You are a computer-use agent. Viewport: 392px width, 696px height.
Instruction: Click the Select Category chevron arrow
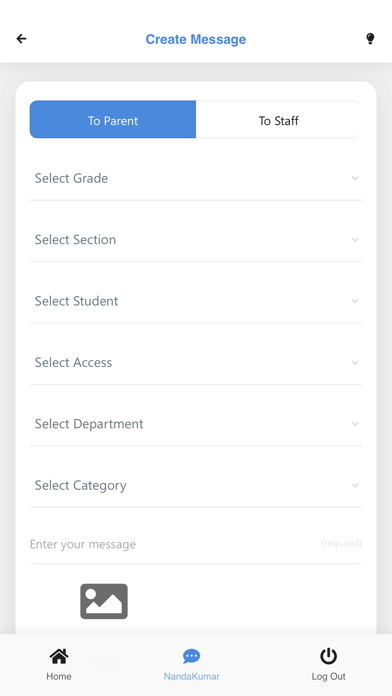pyautogui.click(x=355, y=486)
